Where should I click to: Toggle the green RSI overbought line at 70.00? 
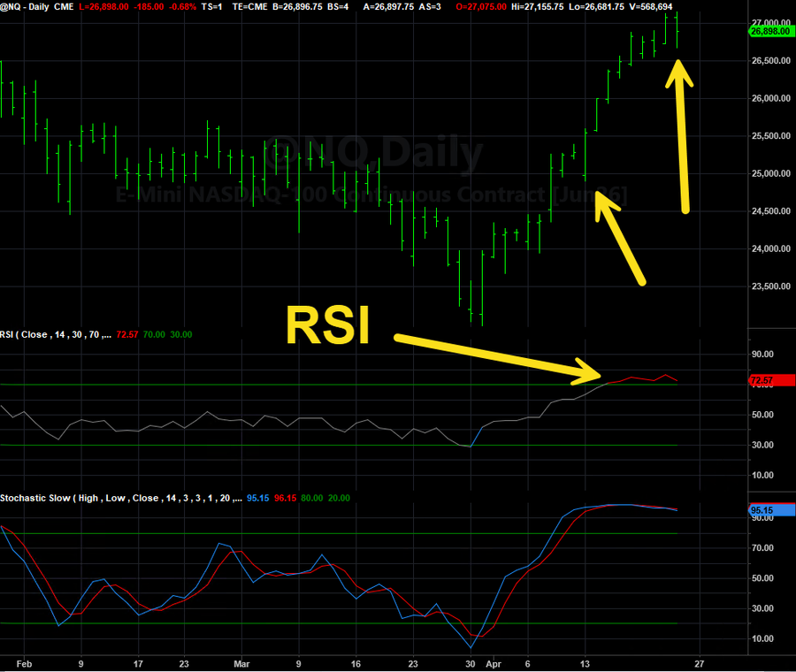[354, 384]
